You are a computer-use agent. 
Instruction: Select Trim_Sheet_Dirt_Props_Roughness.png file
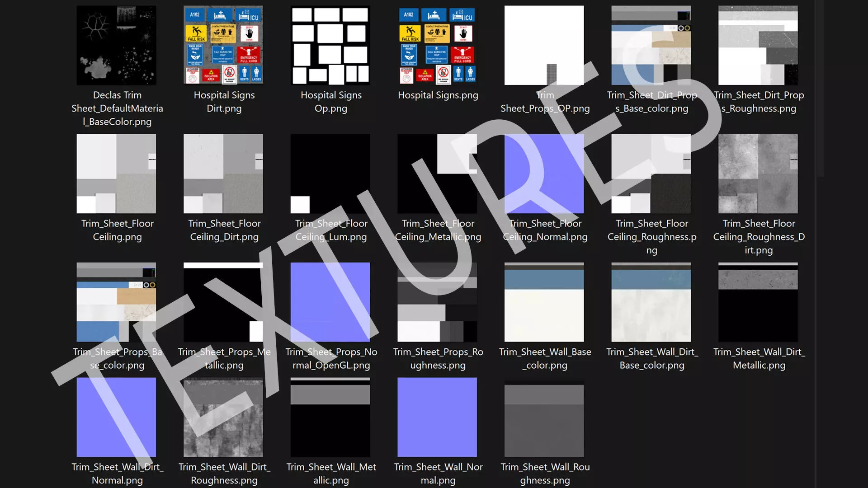[758, 45]
